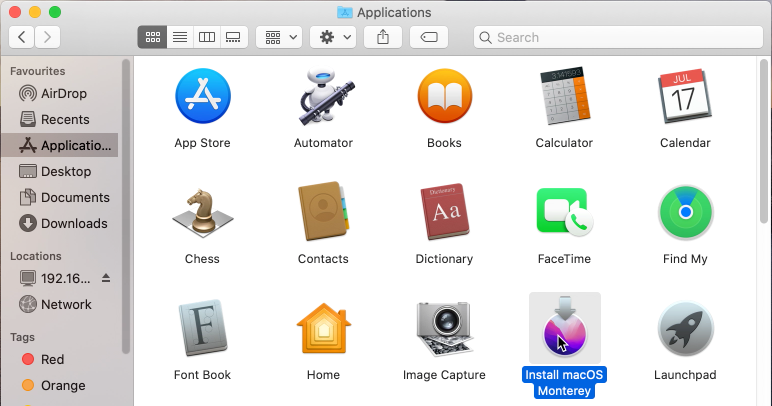The height and width of the screenshot is (406, 772).
Task: Open the gear Action menu dropdown
Action: (333, 37)
